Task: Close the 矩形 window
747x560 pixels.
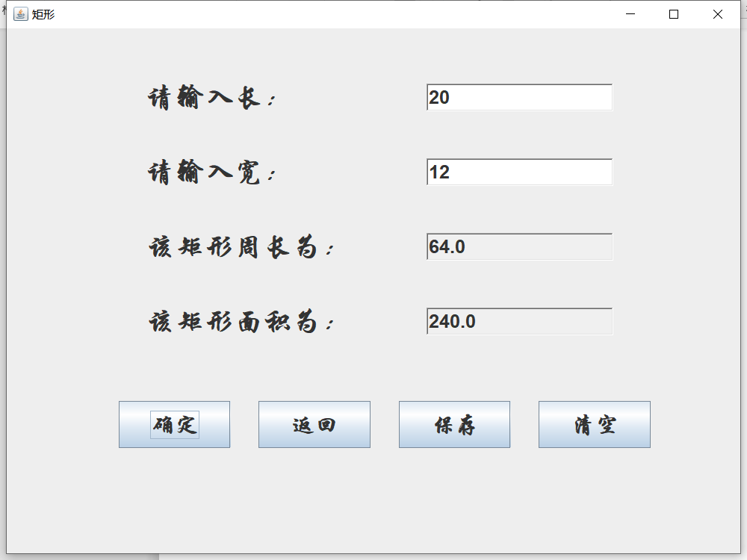Action: click(717, 14)
